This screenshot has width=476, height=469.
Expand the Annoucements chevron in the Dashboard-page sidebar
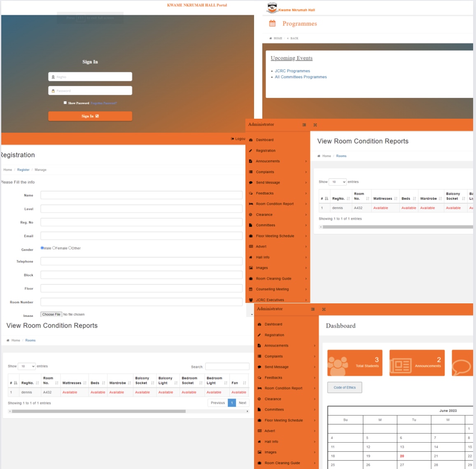315,346
